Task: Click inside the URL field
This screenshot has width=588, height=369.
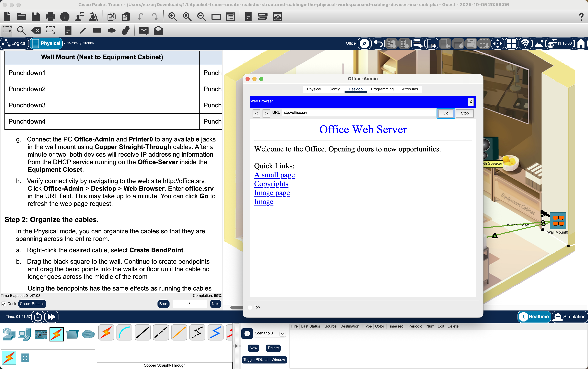Action: 359,113
